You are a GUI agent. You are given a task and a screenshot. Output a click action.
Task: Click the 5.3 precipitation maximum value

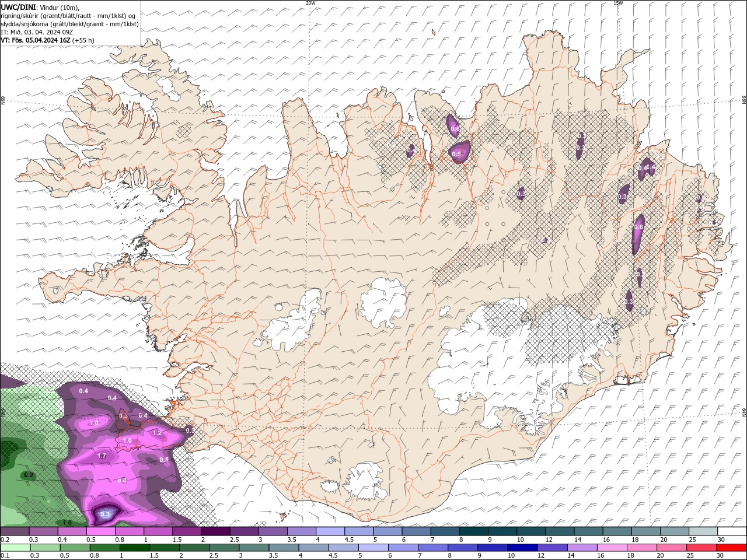(106, 514)
